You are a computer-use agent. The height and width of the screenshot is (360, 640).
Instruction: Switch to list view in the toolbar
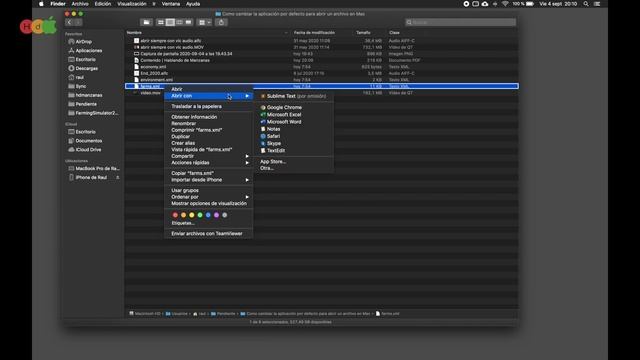click(170, 22)
